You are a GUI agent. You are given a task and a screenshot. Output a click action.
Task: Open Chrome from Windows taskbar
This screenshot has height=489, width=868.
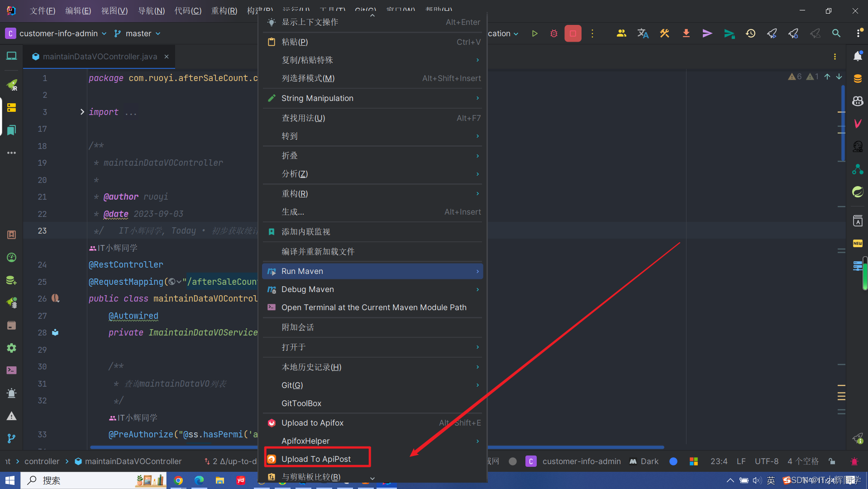click(178, 480)
